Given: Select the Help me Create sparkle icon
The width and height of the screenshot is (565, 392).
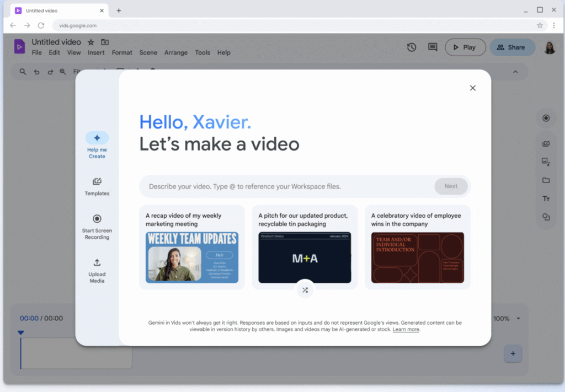Looking at the screenshot, I should pos(97,138).
